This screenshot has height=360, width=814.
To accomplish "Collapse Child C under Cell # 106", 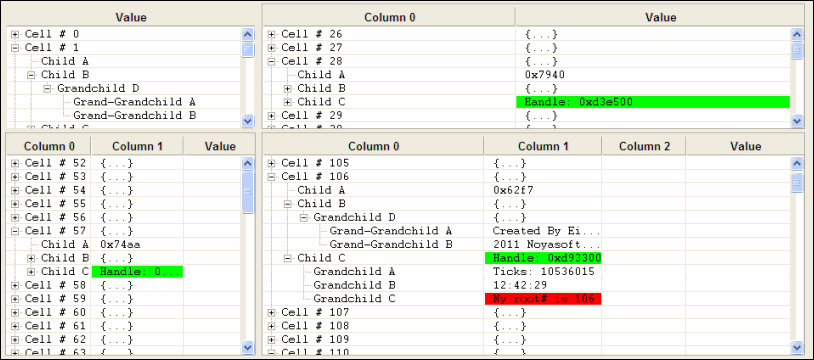I will coord(288,258).
